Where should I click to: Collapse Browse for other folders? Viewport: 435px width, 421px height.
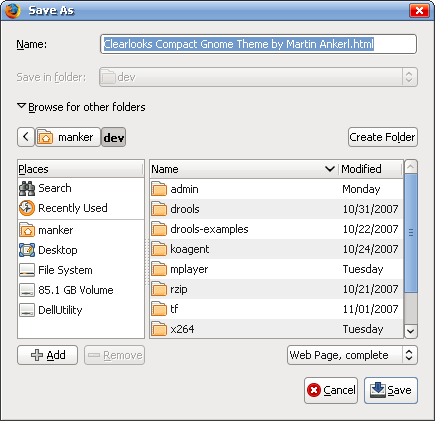(x=81, y=107)
